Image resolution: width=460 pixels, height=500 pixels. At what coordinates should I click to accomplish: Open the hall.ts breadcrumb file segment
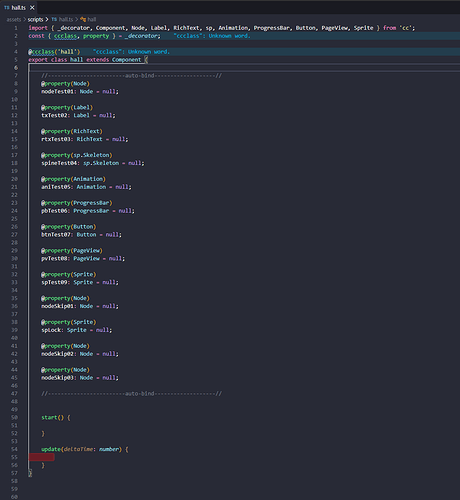[x=66, y=19]
